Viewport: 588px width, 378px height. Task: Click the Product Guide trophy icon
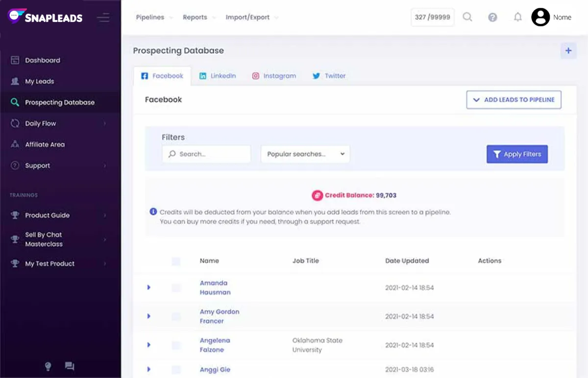pos(15,215)
